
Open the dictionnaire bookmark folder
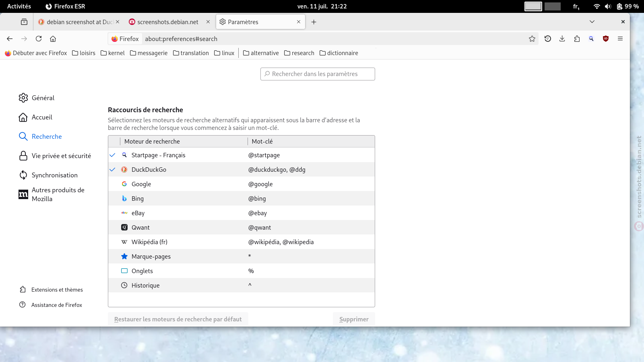point(339,53)
